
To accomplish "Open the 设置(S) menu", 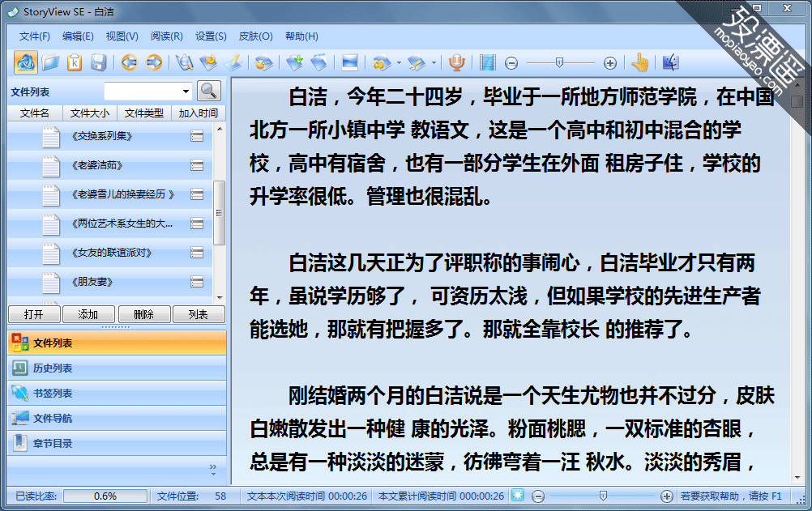I will coord(211,36).
